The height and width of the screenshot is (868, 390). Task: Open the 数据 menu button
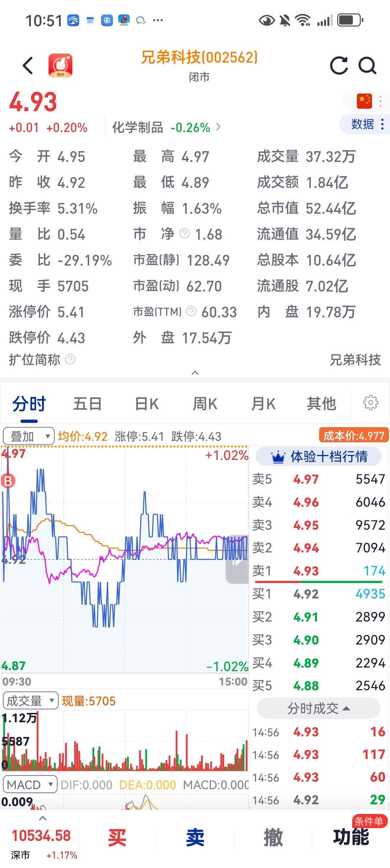click(364, 124)
